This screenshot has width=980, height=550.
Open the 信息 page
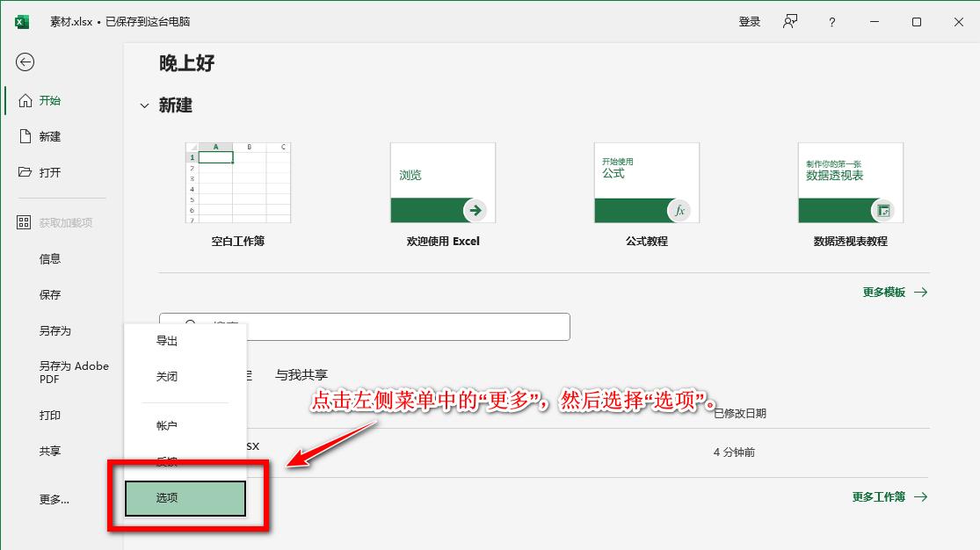(50, 259)
